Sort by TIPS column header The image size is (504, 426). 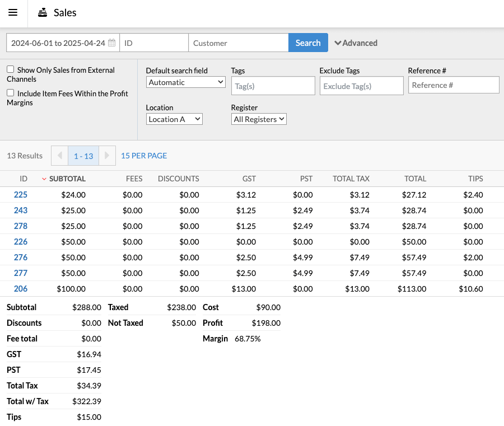coord(475,179)
